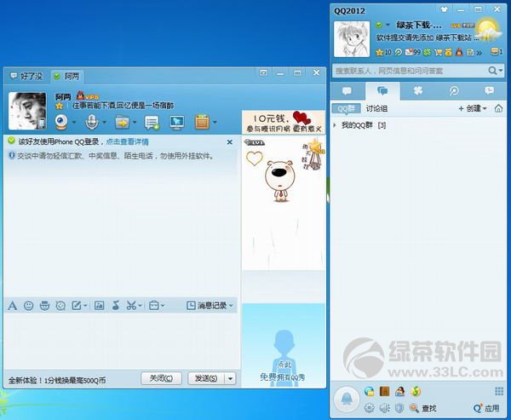Take a screenshot with scissors icon
Image resolution: width=511 pixels, height=420 pixels.
coord(131,306)
